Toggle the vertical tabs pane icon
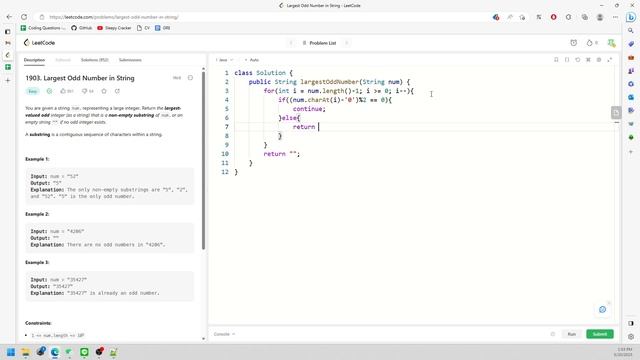Viewport: 640px width, 360px height. pyautogui.click(x=8, y=31)
